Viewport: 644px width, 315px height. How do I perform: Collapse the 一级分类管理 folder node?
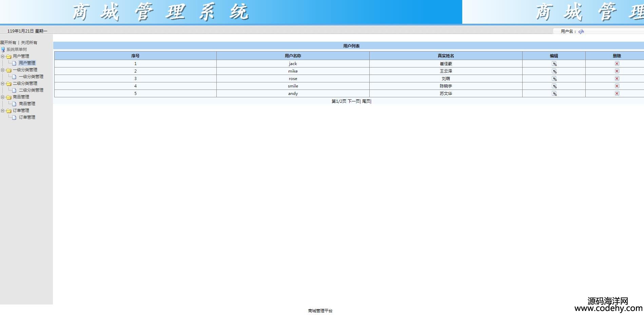tap(3, 70)
